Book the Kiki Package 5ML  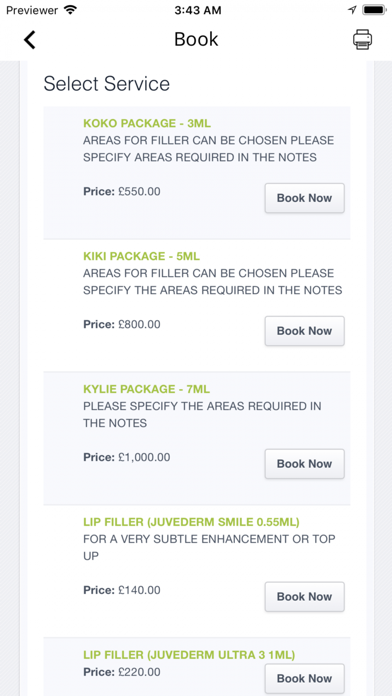305,331
